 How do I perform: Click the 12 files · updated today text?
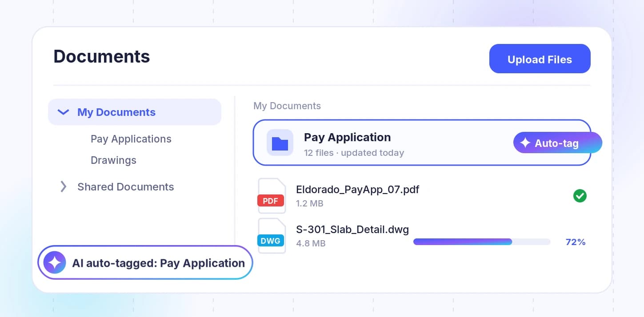(x=354, y=153)
